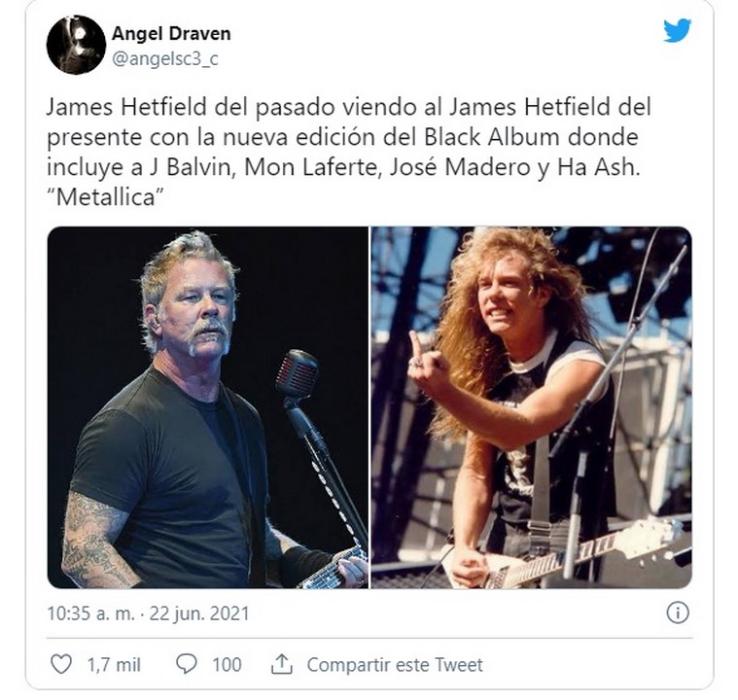The image size is (738, 700).
Task: Open the Angel Draven display name
Action: (171, 34)
